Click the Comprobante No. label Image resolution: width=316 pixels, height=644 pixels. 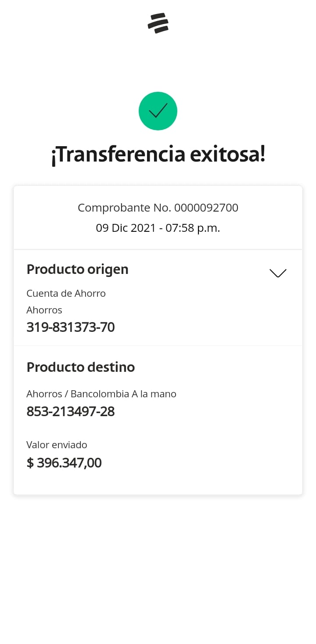pyautogui.click(x=125, y=208)
